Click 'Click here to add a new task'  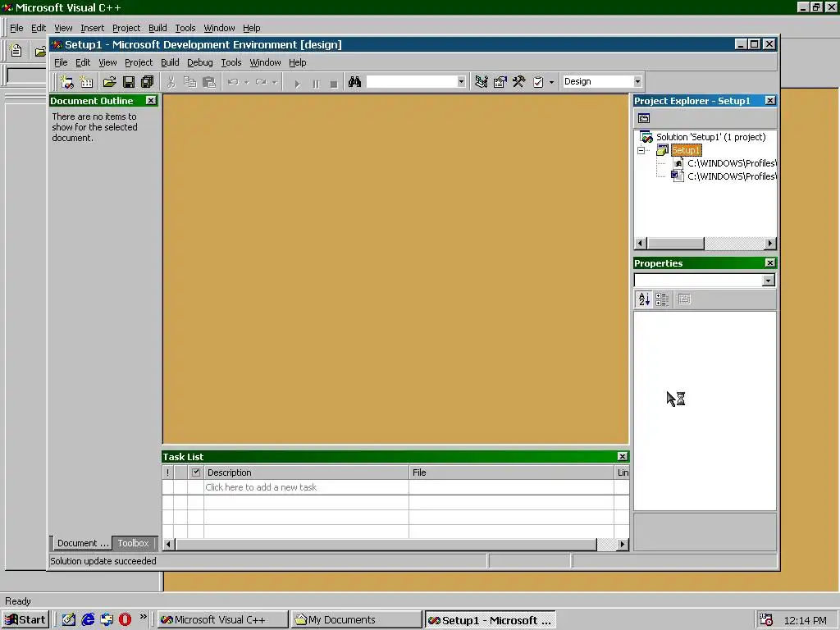point(261,487)
